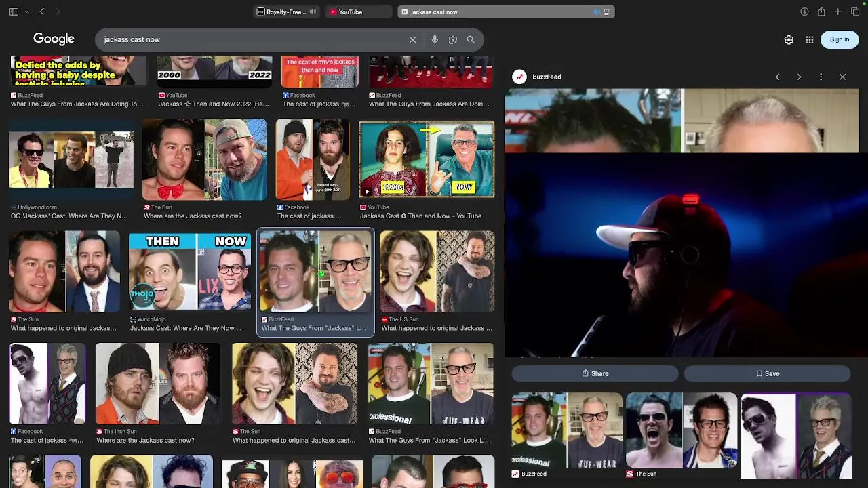Click the Save button

point(767,373)
